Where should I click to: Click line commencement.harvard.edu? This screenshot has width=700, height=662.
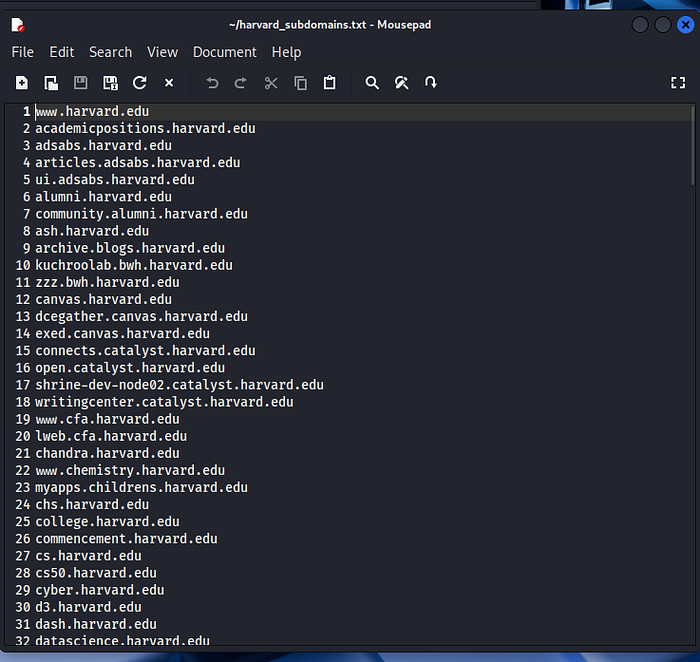[126, 539]
